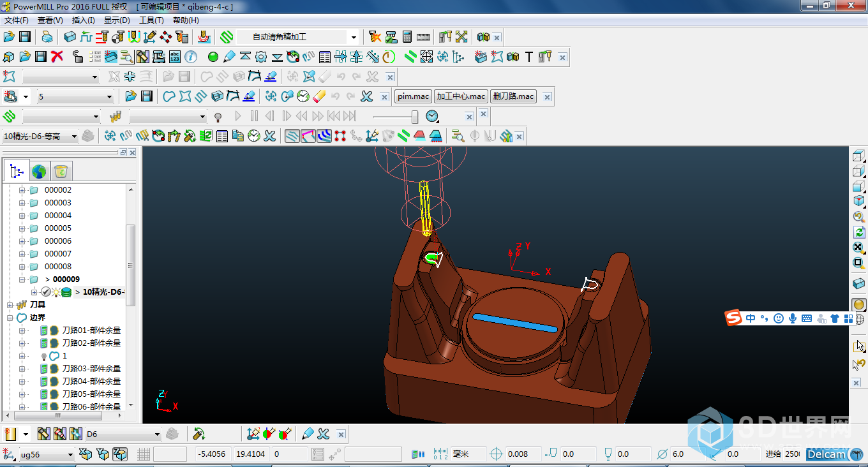Click the print icon in top toolbar
The height and width of the screenshot is (467, 868).
pyautogui.click(x=47, y=37)
